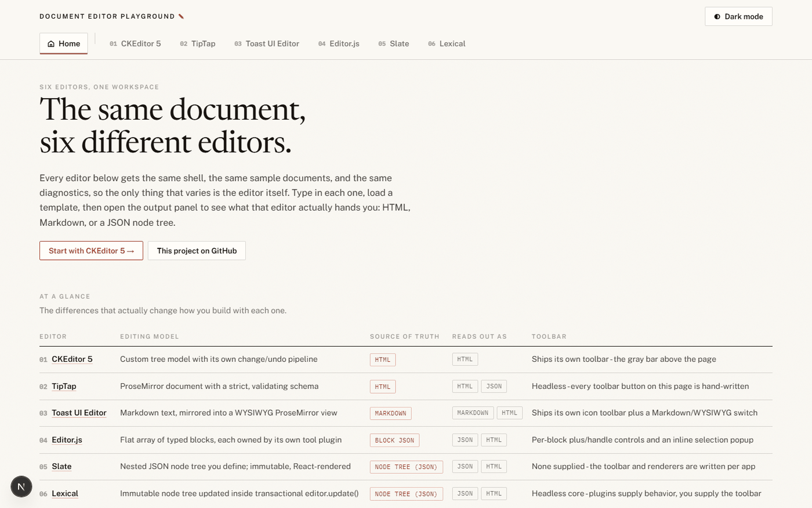Click HTML reads-out badge in Lexical row
The width and height of the screenshot is (812, 508).
pos(494,493)
